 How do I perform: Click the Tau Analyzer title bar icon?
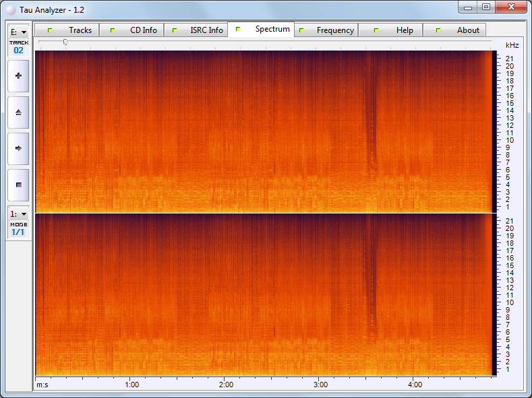point(11,10)
